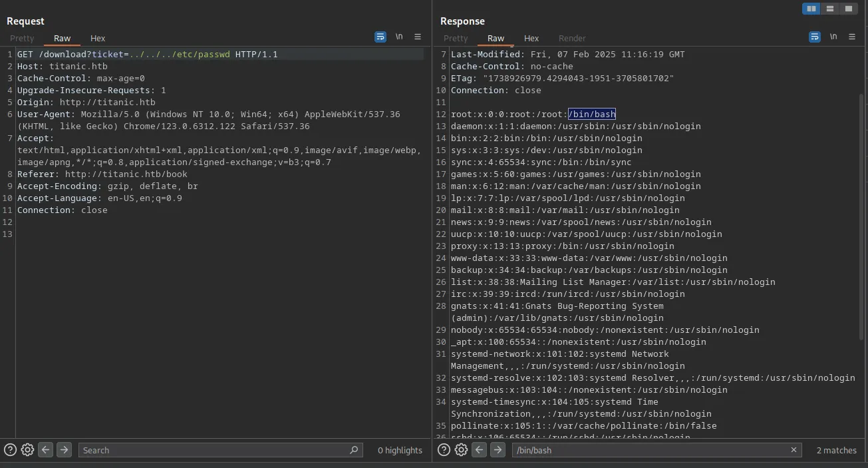The height and width of the screenshot is (468, 868).
Task: Toggle non-printable characters in Response editor
Action: pos(833,37)
